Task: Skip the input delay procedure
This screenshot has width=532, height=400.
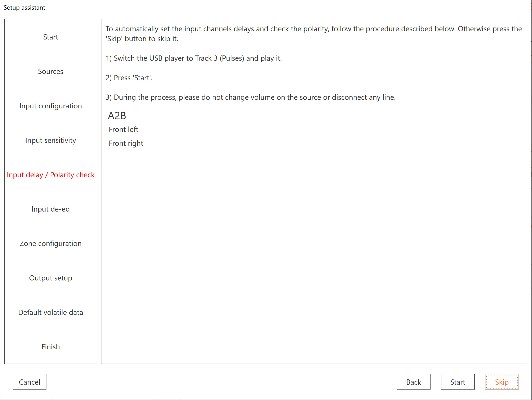Action: click(x=502, y=382)
